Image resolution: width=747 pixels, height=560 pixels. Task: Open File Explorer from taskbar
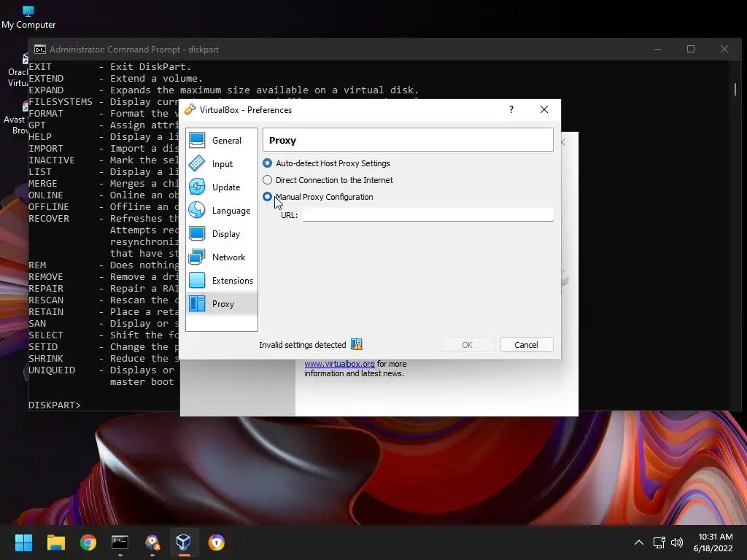[x=55, y=542]
